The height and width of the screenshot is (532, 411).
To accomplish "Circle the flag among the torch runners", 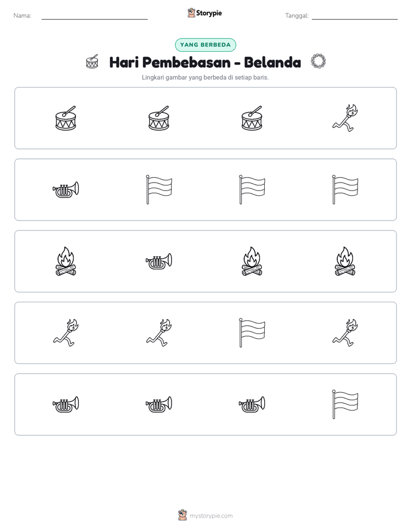I will tap(252, 333).
